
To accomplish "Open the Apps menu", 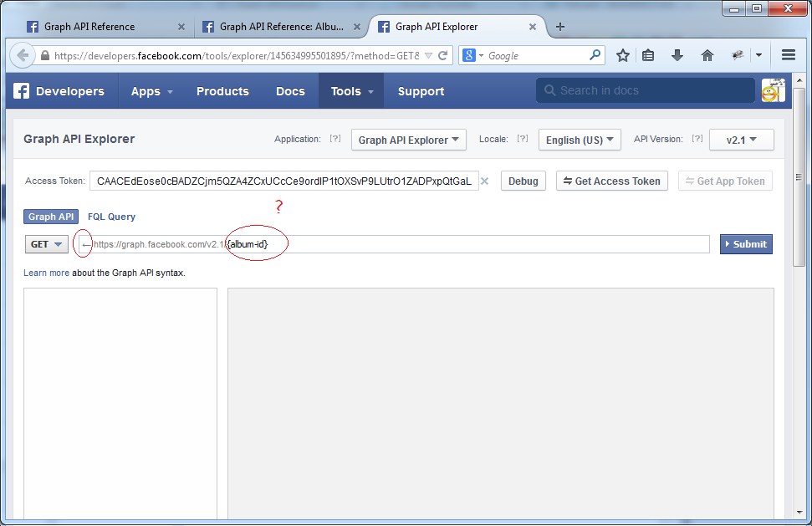I will click(x=151, y=91).
